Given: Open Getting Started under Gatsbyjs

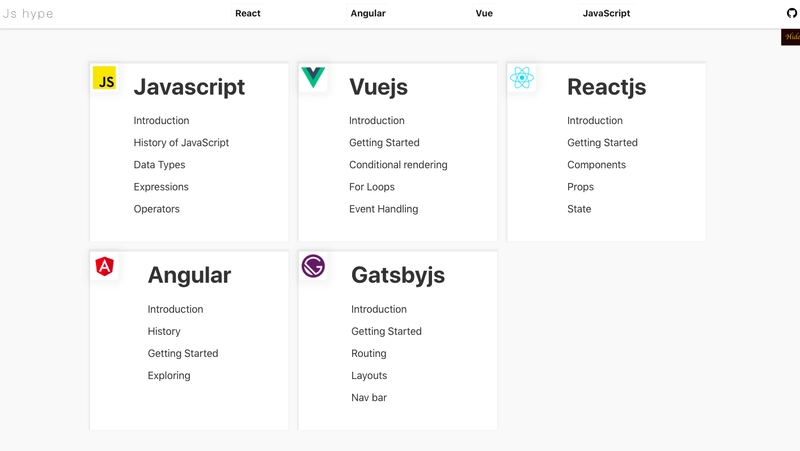Looking at the screenshot, I should (x=386, y=331).
